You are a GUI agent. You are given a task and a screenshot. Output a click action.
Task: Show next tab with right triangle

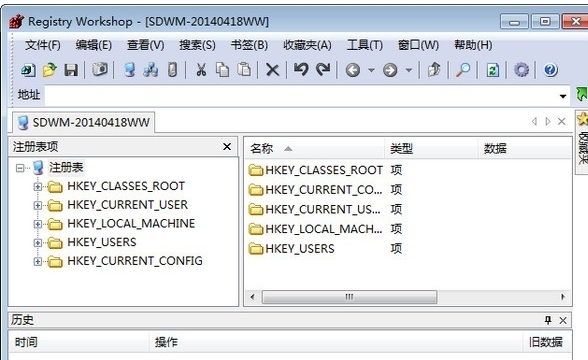tap(548, 122)
